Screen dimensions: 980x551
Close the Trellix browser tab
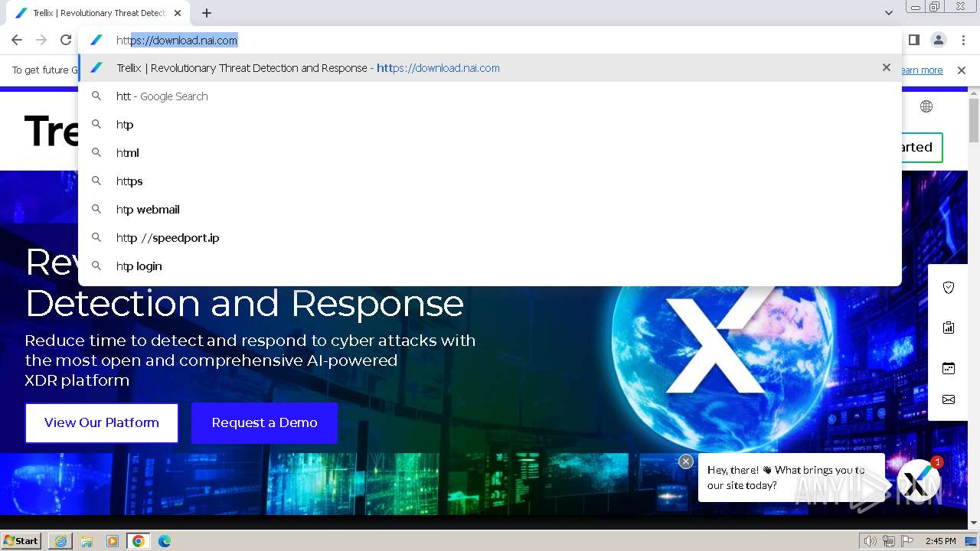(178, 13)
